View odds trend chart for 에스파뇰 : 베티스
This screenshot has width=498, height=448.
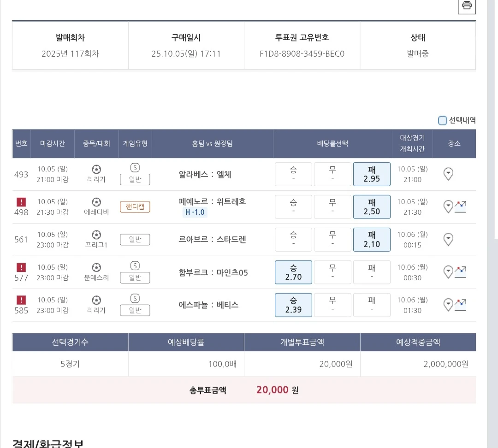tap(461, 305)
